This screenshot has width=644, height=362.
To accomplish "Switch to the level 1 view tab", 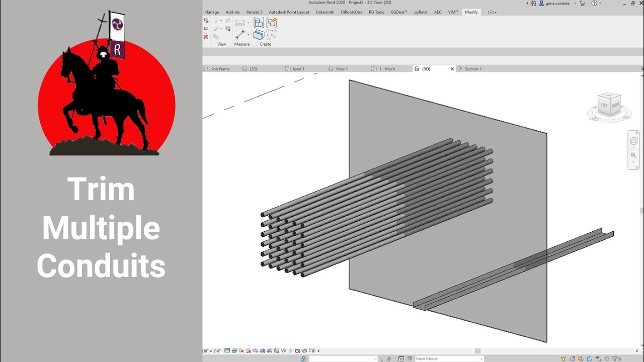I will [x=298, y=69].
